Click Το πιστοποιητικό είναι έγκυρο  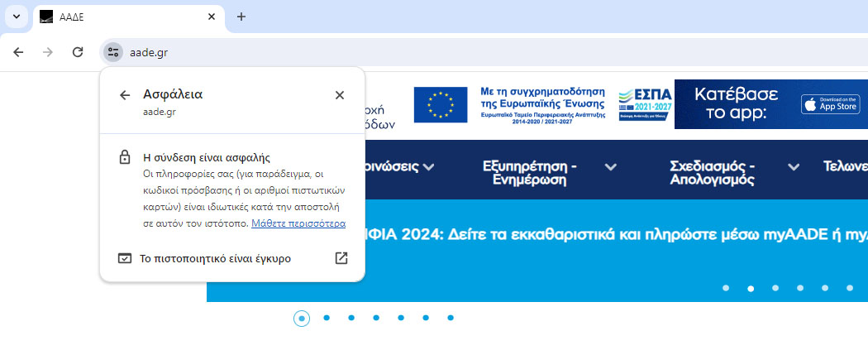215,258
